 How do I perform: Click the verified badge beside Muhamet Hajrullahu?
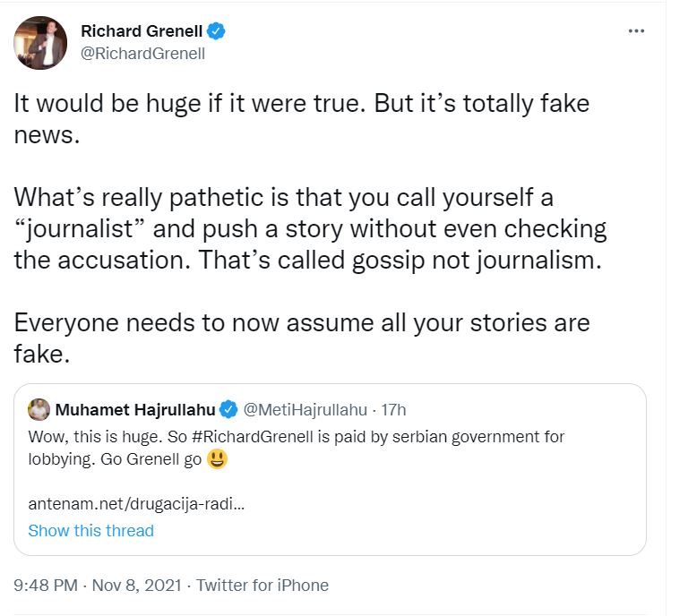(228, 410)
